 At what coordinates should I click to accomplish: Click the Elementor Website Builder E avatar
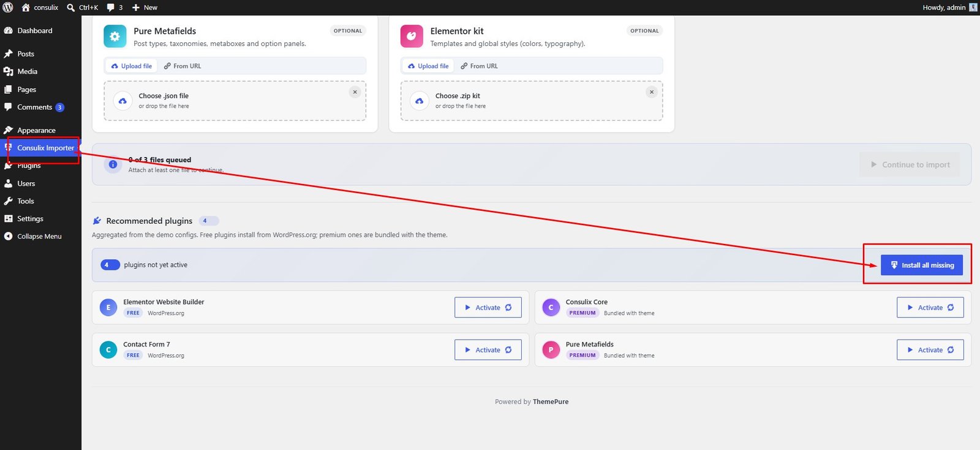[108, 307]
